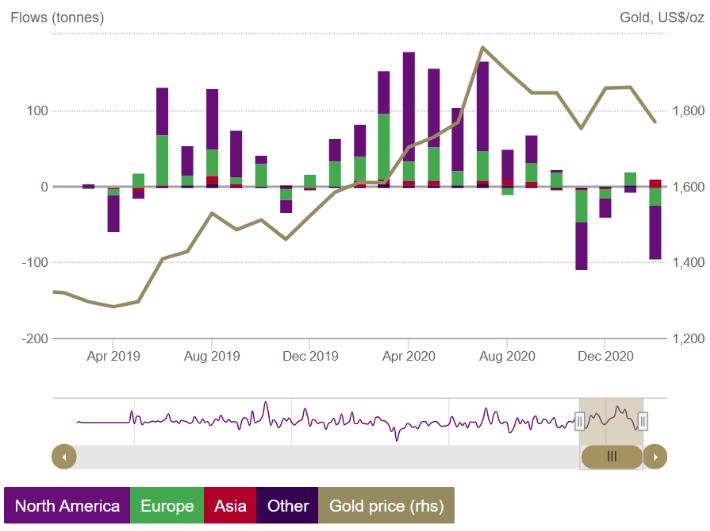Click the Dec 2020 x-axis label
Screen dimensions: 710x531
(x=605, y=355)
